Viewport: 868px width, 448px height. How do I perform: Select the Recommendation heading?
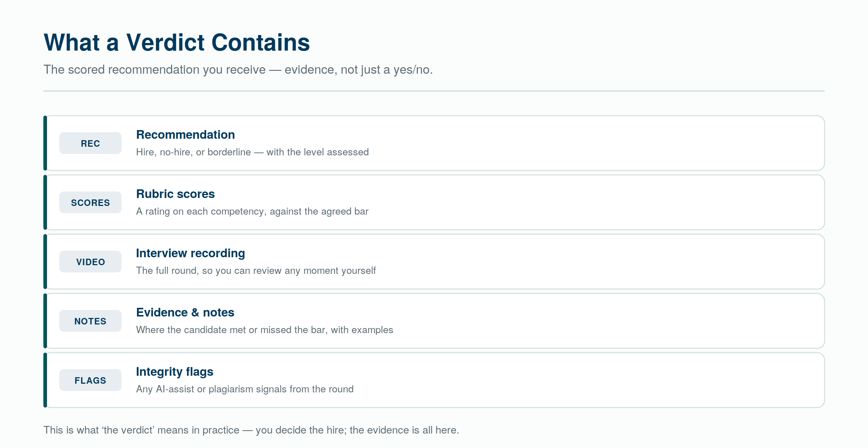click(186, 135)
